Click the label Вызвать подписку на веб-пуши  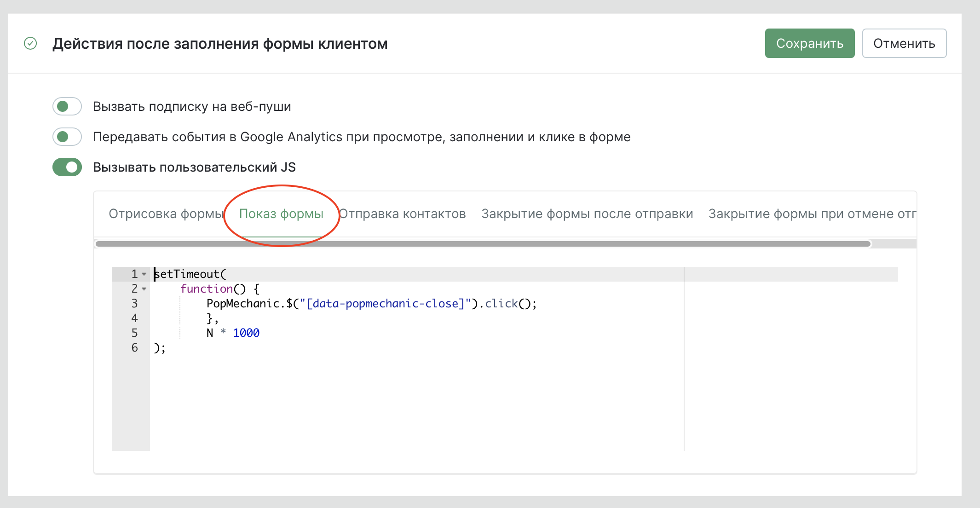192,106
